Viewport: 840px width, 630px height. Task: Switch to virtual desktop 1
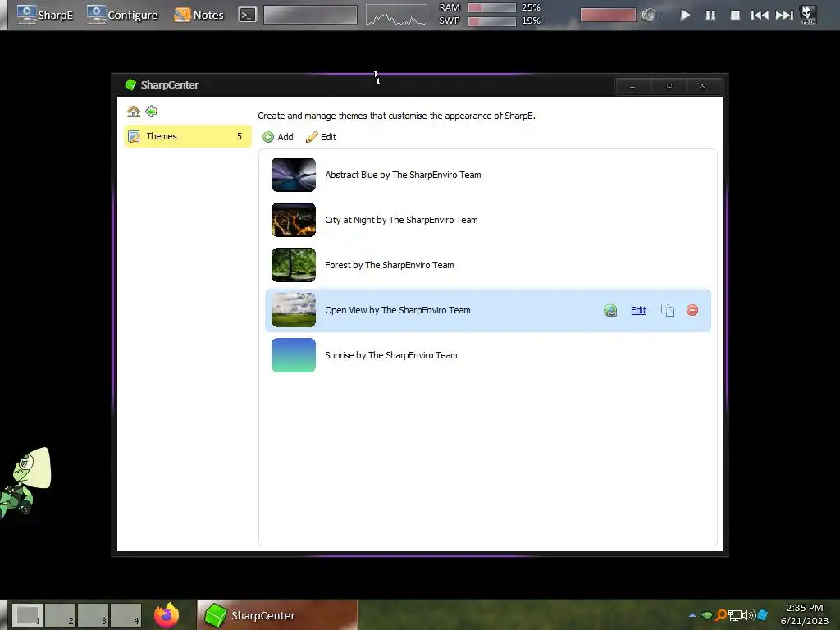click(27, 615)
